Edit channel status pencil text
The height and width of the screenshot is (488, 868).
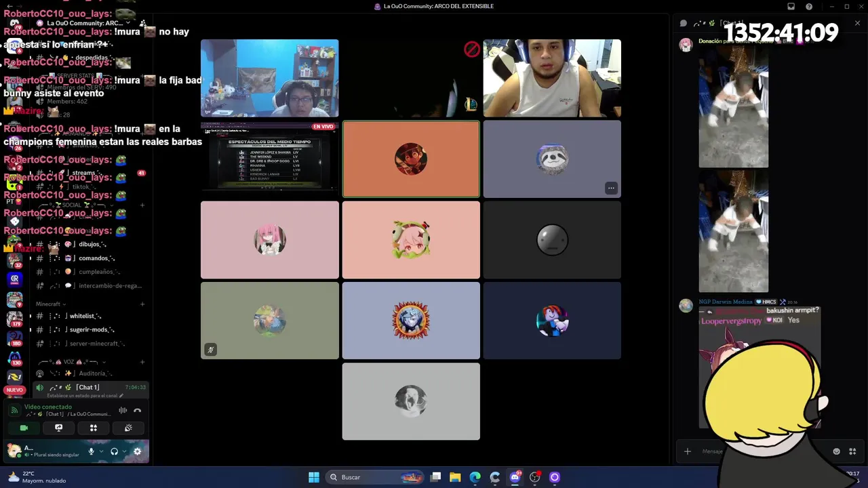coord(85,396)
